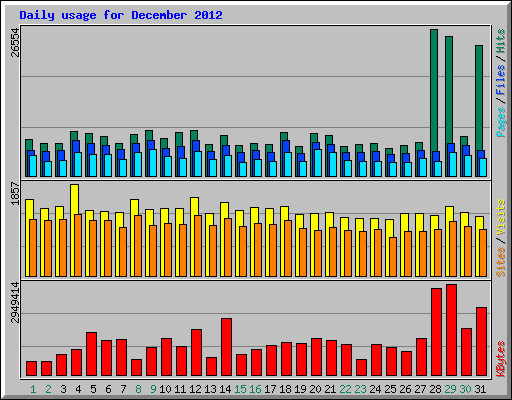Image resolution: width=512 pixels, height=400 pixels.
Task: Click the "26554" axis maximum value
Action: coord(15,42)
